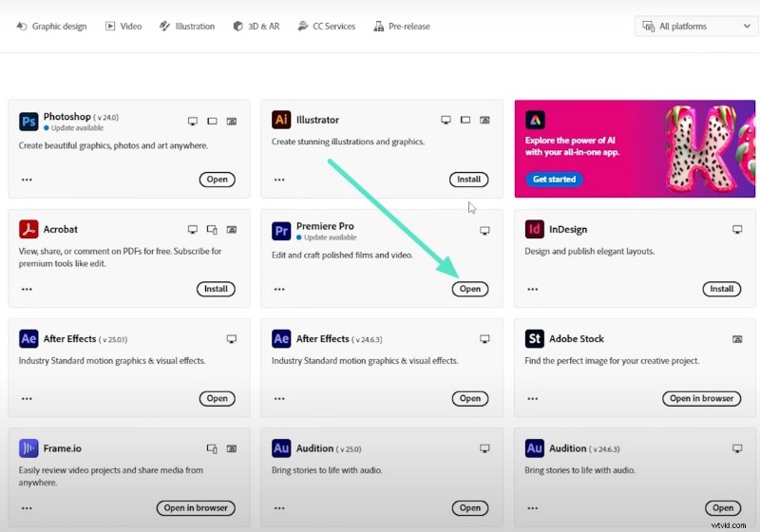760x532 pixels.
Task: Select the 3D & AR category
Action: (256, 27)
